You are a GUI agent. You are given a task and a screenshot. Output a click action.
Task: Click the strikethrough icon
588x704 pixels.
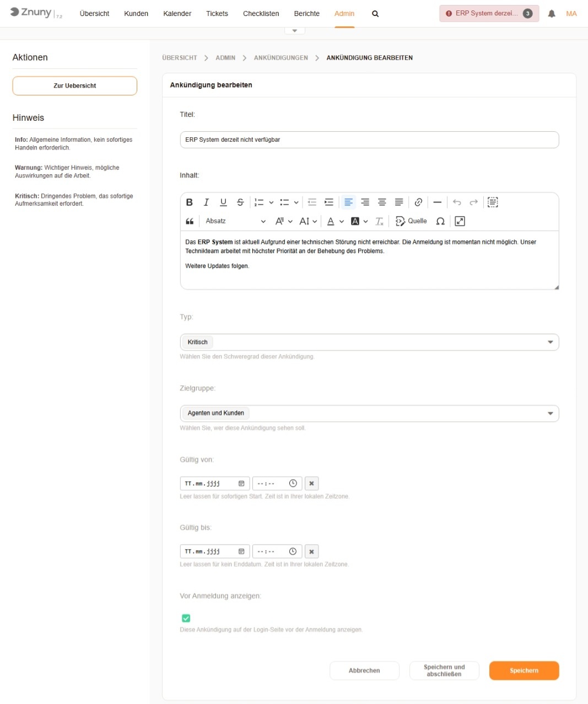click(240, 202)
